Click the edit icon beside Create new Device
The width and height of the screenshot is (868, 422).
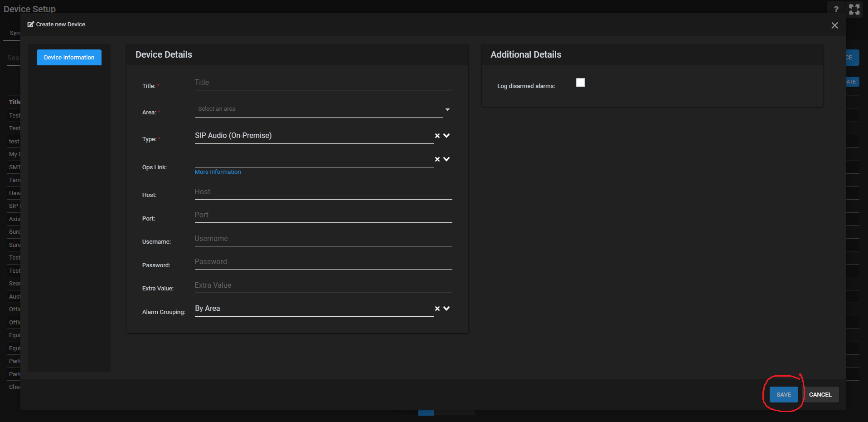coord(31,25)
